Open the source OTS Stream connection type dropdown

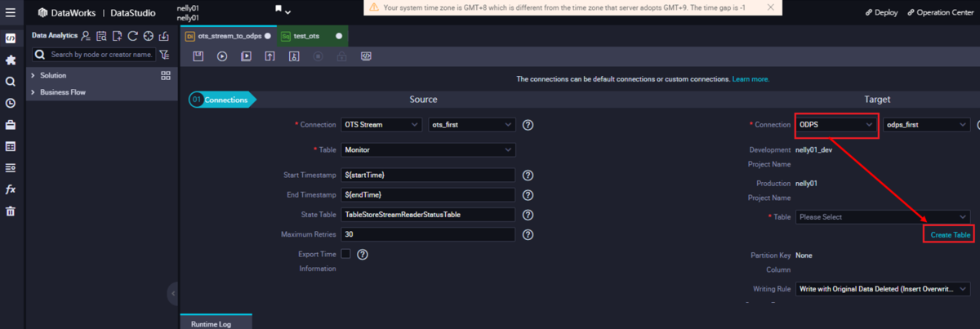[381, 125]
